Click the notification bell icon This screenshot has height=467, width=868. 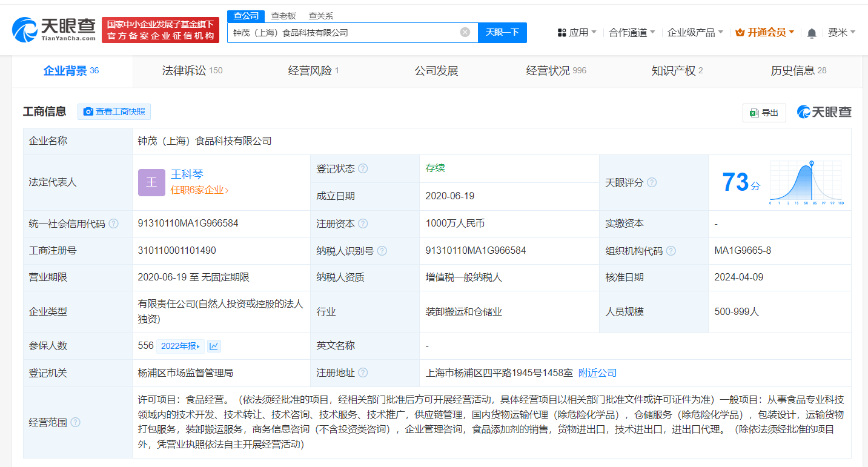pyautogui.click(x=812, y=33)
